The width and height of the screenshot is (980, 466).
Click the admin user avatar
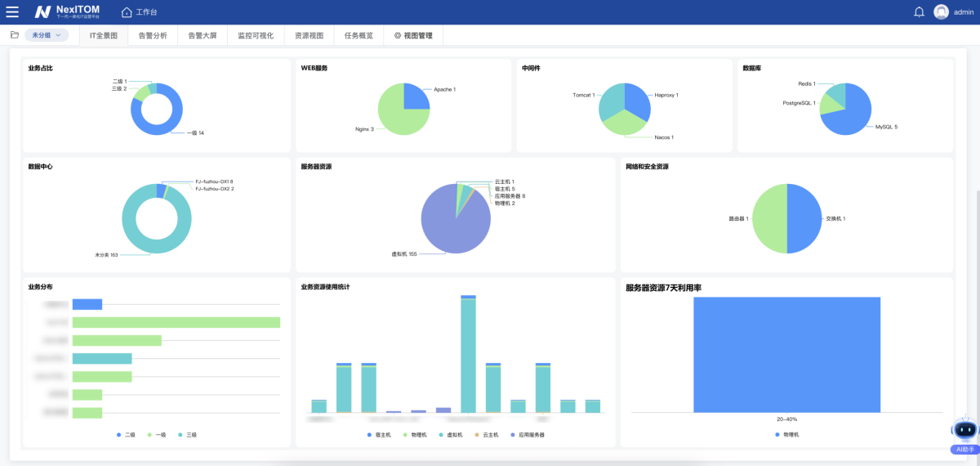(x=942, y=12)
